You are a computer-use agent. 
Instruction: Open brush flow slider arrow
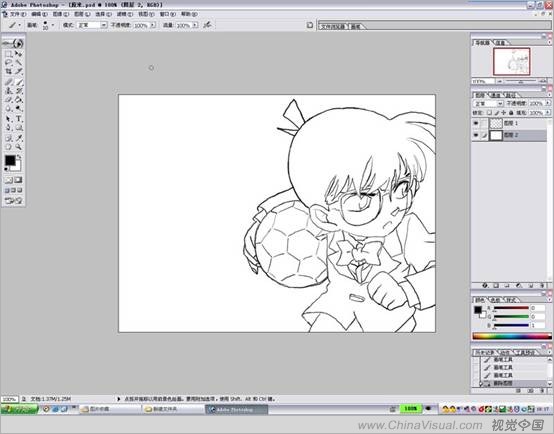click(x=195, y=25)
